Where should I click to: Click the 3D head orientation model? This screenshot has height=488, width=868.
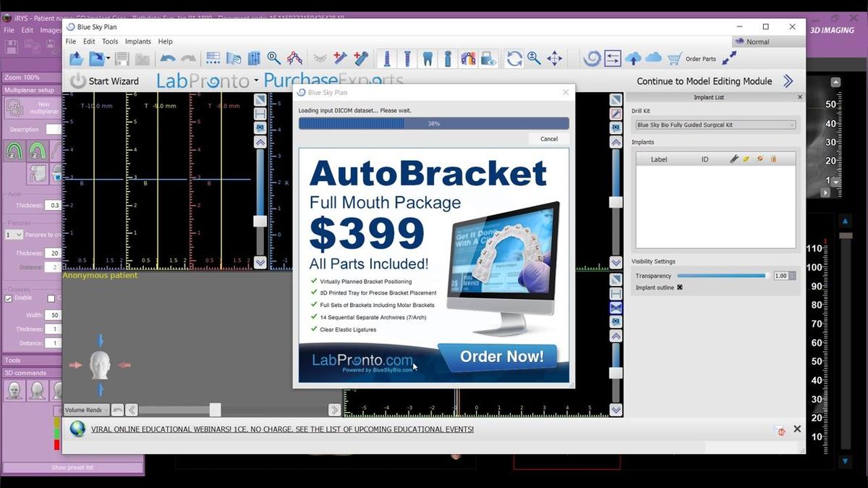100,364
